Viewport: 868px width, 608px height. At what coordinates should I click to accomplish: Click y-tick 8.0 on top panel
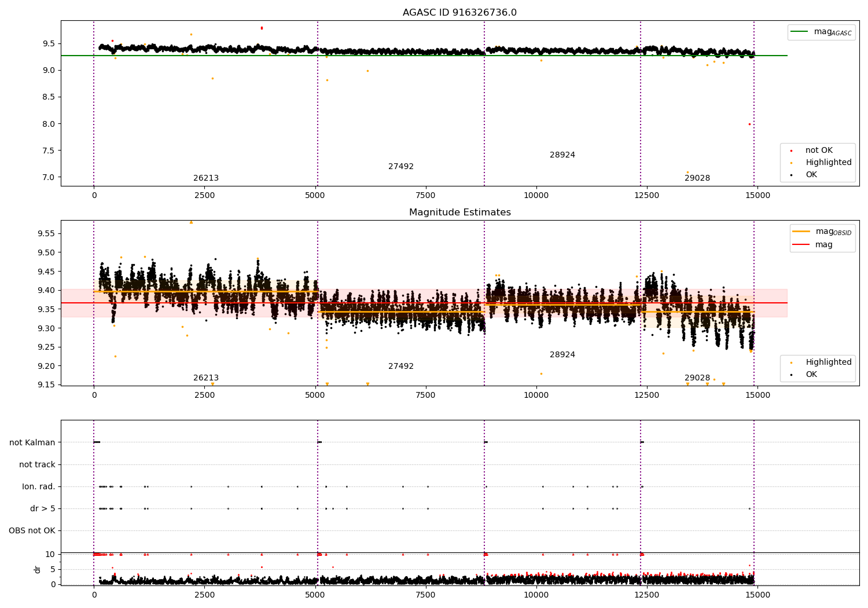click(x=49, y=124)
